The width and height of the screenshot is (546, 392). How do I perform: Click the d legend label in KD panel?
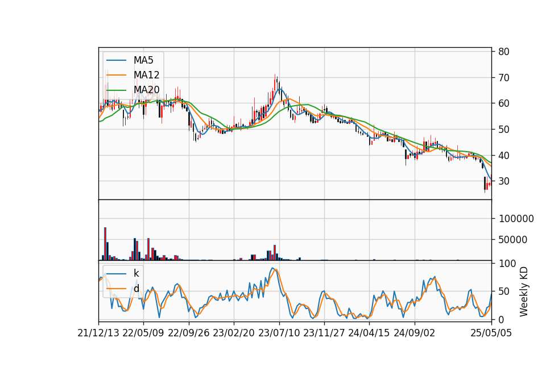[x=136, y=289]
